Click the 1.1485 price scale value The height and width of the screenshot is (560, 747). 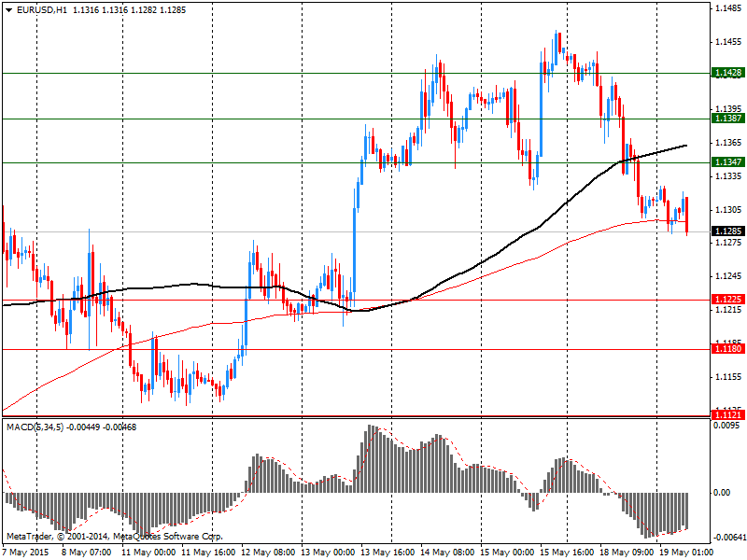click(x=729, y=8)
